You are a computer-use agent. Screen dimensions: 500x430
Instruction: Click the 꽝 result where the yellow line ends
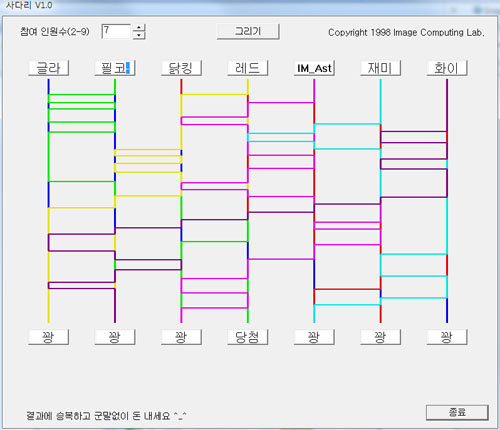(49, 337)
